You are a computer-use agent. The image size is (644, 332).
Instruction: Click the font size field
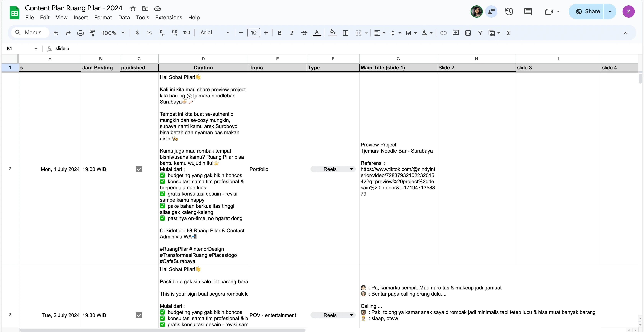pyautogui.click(x=254, y=33)
